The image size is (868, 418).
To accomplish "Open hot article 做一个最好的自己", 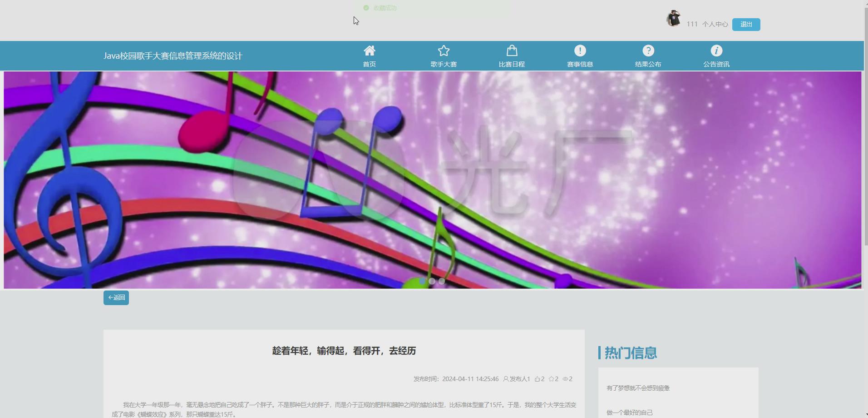I will [629, 413].
